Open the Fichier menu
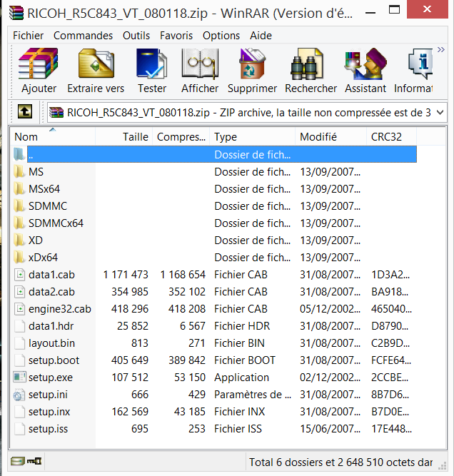The height and width of the screenshot is (476, 454). (29, 36)
